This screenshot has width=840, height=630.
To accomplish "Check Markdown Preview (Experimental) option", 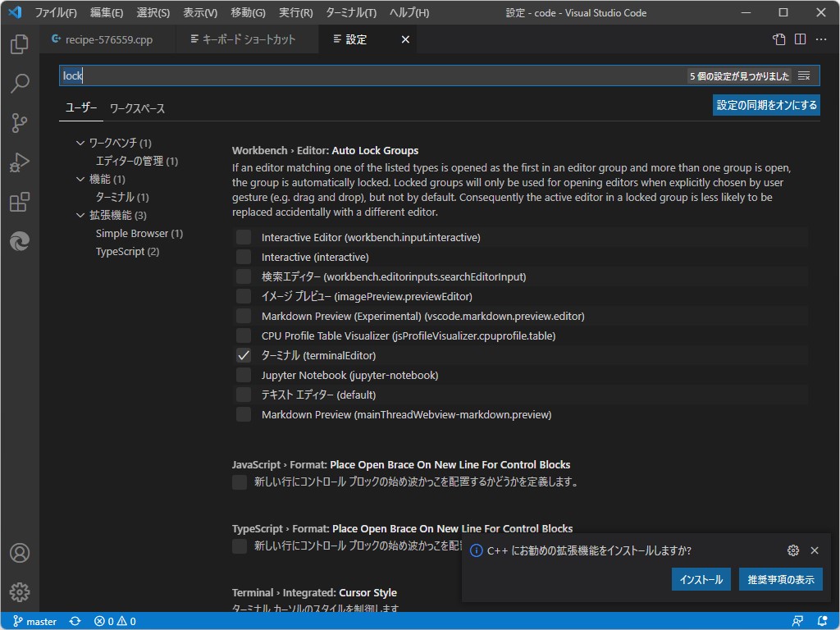I will 244,316.
